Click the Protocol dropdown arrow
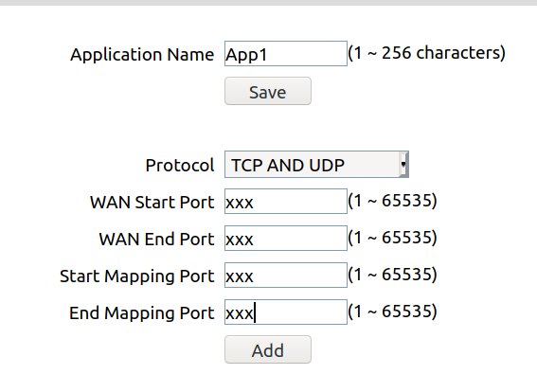Image resolution: width=537 pixels, height=392 pixels. (403, 165)
